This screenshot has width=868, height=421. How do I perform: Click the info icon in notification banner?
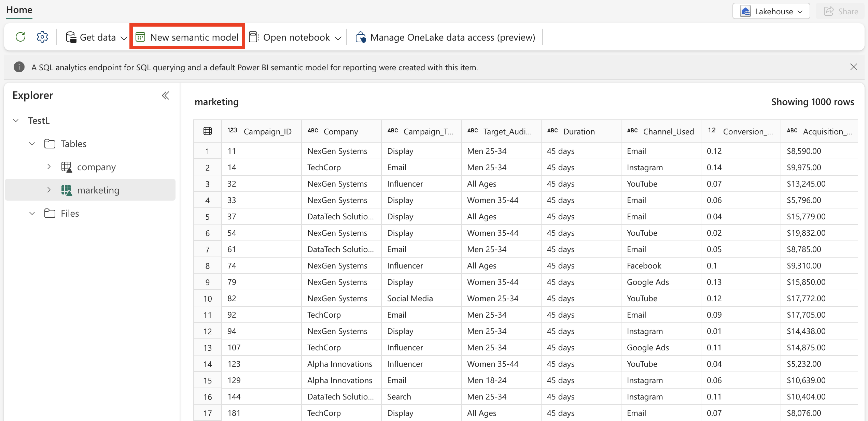click(x=19, y=67)
